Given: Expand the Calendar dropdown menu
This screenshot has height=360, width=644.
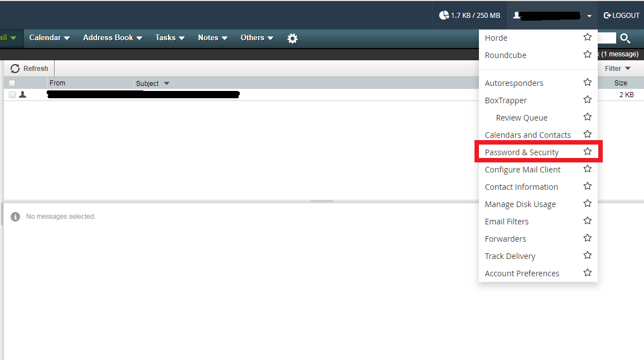Looking at the screenshot, I should pos(50,38).
